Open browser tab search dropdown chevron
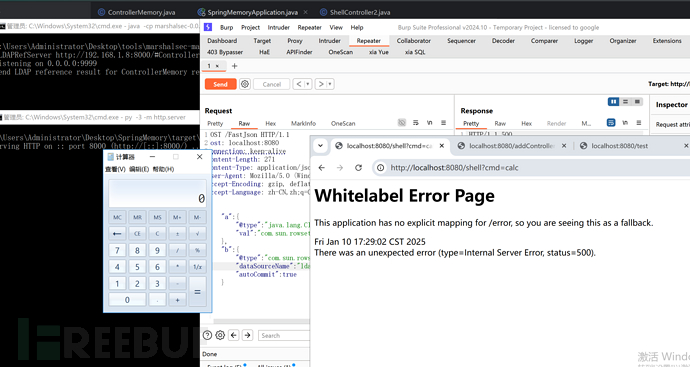The height and width of the screenshot is (367, 690). point(321,146)
